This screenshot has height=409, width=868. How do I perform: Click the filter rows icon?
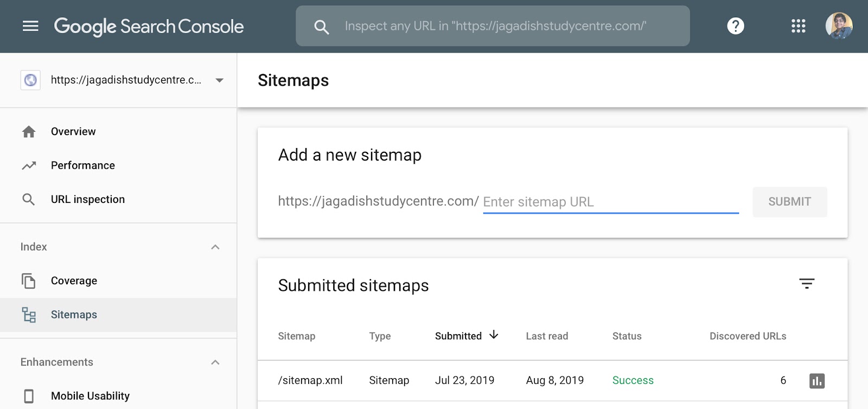[x=807, y=284]
